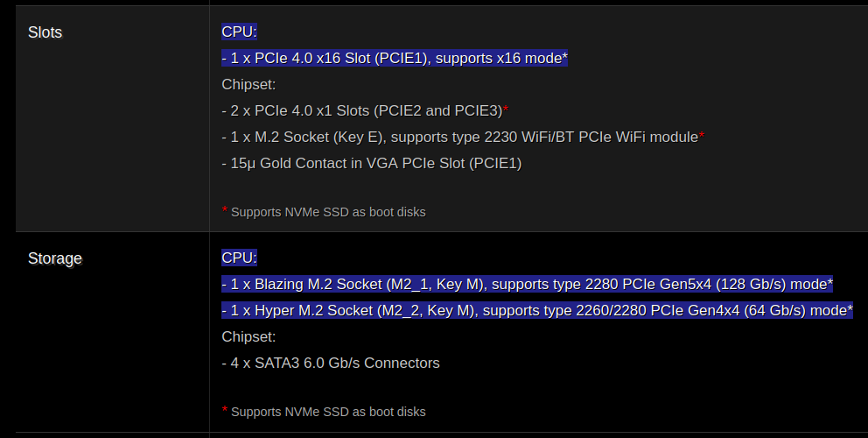Click the M.2 Socket Key E WiFi line
This screenshot has height=438, width=868.
460,138
